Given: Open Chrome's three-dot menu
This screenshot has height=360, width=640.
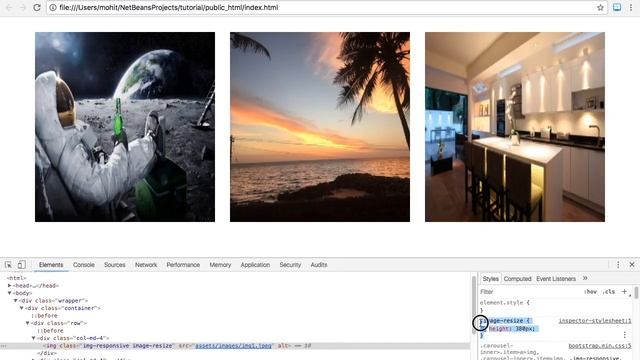Looking at the screenshot, I should pyautogui.click(x=631, y=7).
